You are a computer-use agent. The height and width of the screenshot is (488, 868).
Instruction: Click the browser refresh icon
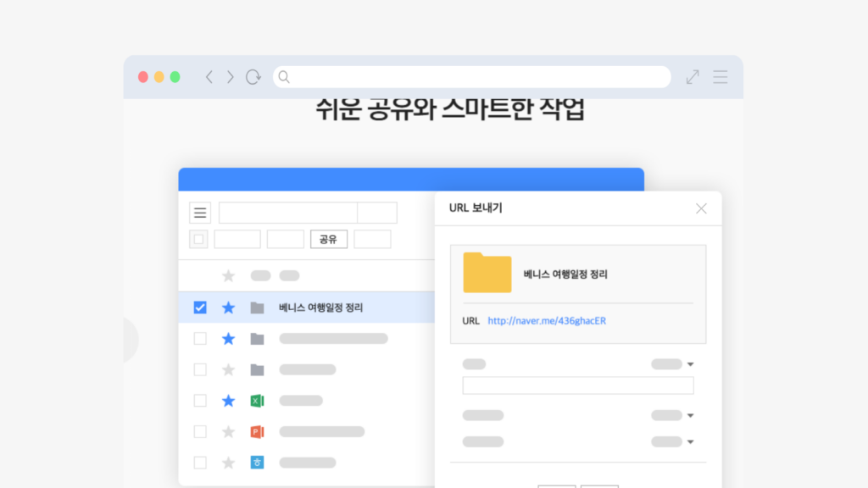253,76
